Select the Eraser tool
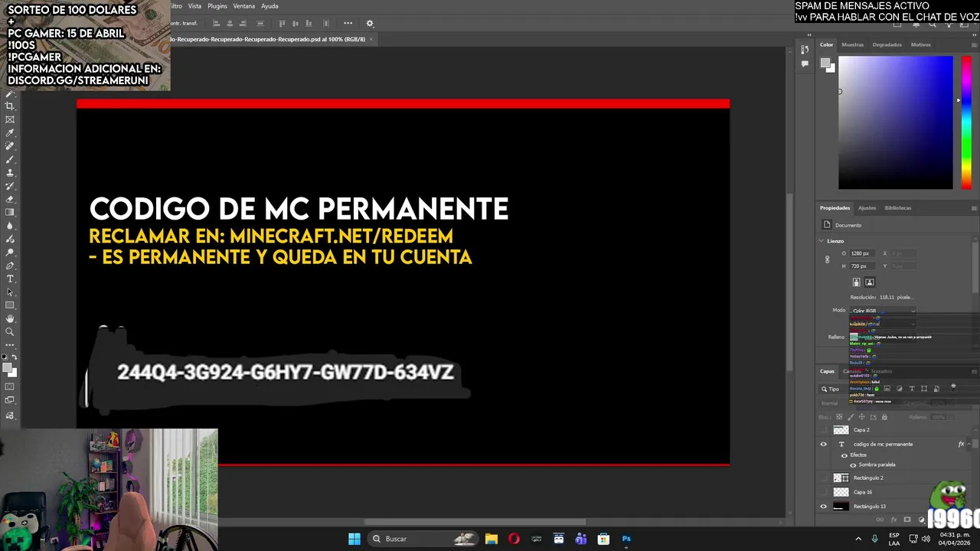Screen dimensions: 980x551 coord(10,199)
